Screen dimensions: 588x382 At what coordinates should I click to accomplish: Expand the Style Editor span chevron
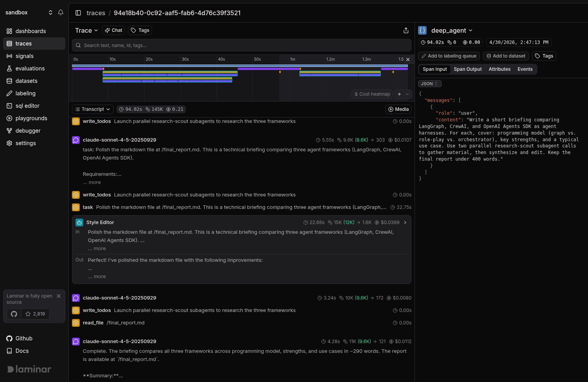[405, 223]
